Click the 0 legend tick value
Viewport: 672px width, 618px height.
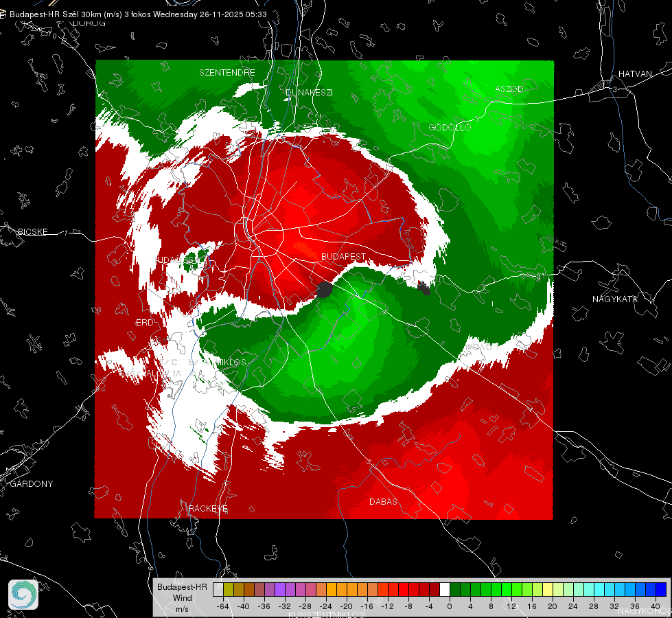pos(450,606)
